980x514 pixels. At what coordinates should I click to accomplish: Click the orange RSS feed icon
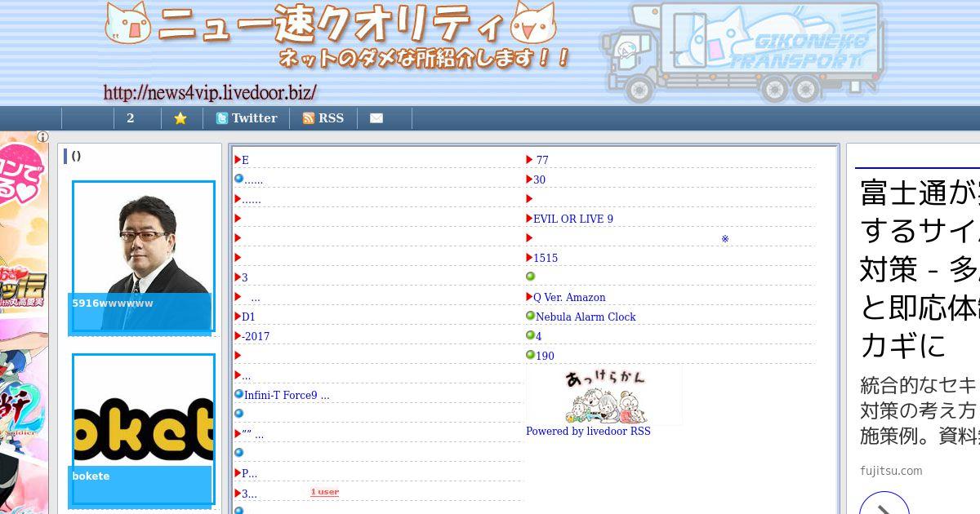pyautogui.click(x=308, y=118)
